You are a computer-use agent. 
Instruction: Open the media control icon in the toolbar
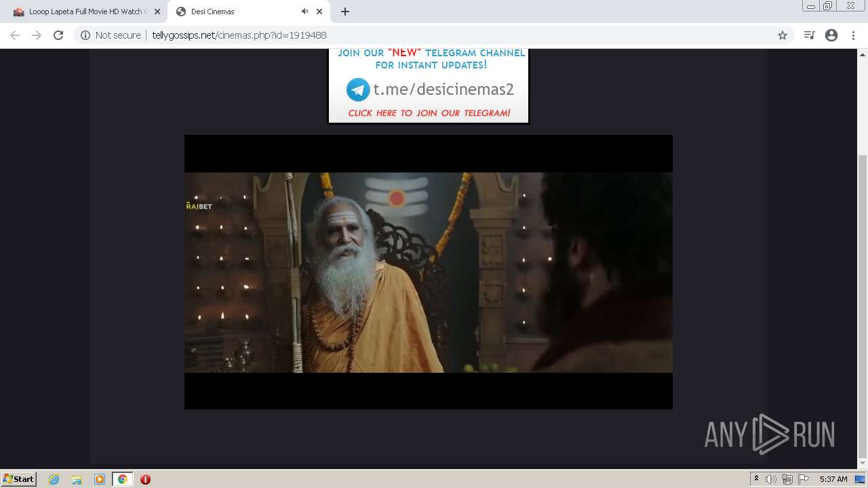click(x=809, y=35)
